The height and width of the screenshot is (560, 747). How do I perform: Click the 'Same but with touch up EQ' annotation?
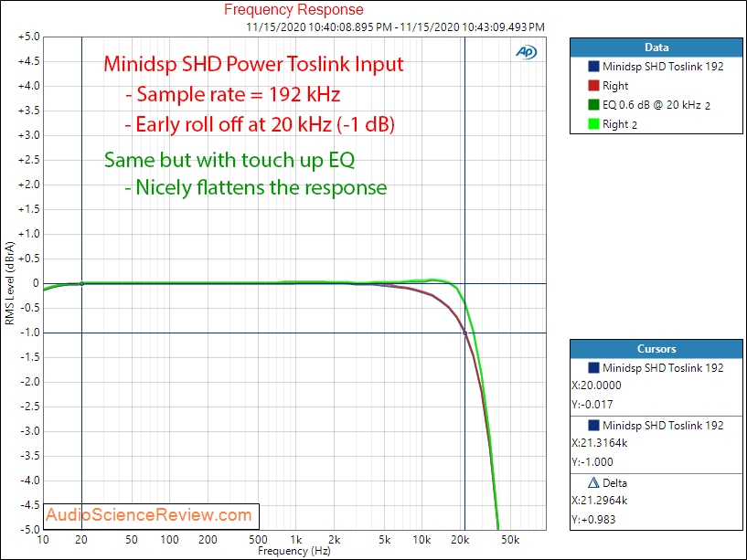click(229, 160)
